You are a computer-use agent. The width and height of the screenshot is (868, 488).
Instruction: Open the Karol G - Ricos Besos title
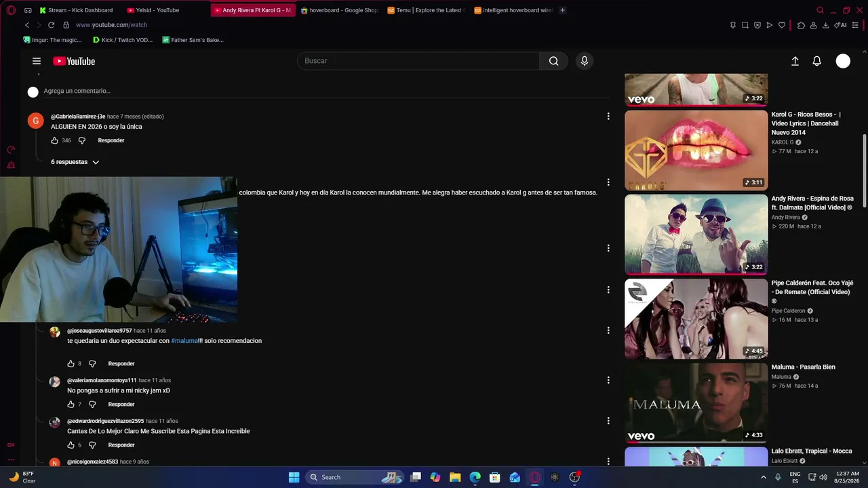(x=806, y=123)
